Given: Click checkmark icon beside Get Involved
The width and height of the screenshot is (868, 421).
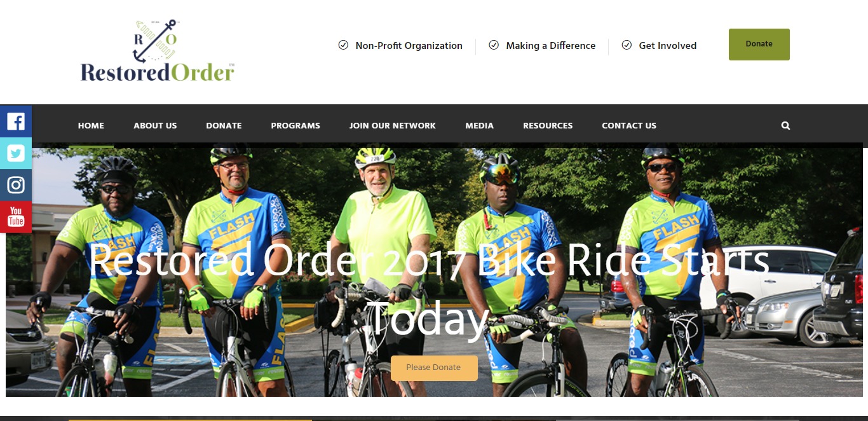Looking at the screenshot, I should (627, 45).
